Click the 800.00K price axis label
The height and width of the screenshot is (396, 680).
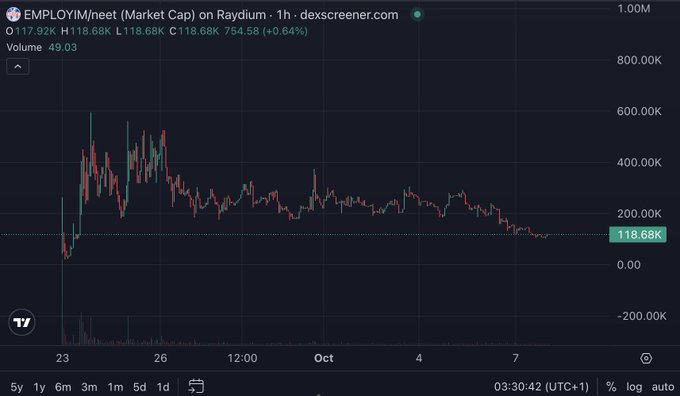tap(639, 60)
